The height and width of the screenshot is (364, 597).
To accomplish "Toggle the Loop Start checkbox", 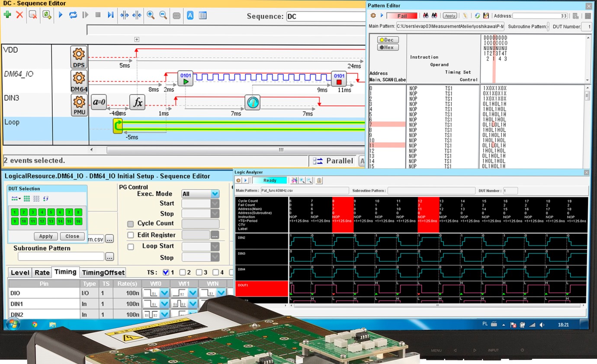I will tap(131, 246).
